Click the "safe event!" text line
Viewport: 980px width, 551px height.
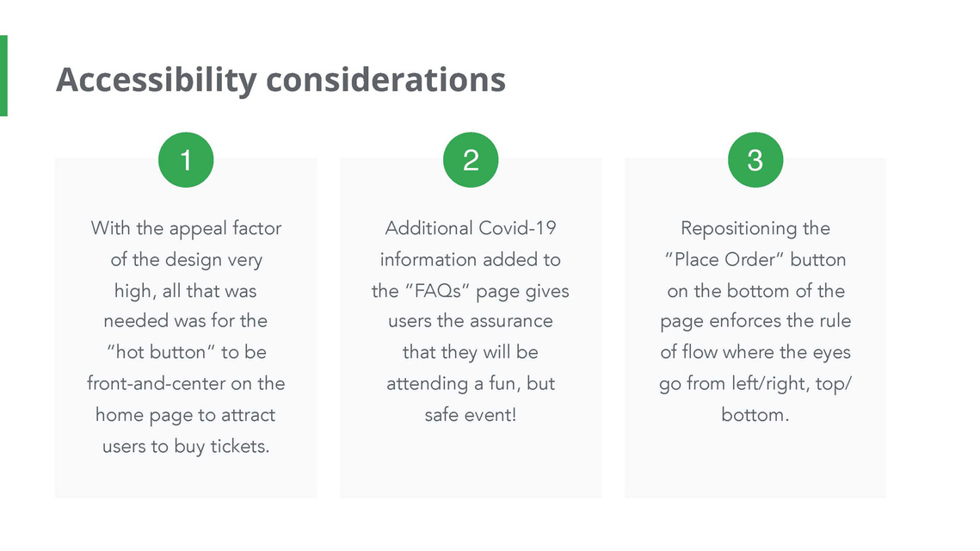coord(471,415)
